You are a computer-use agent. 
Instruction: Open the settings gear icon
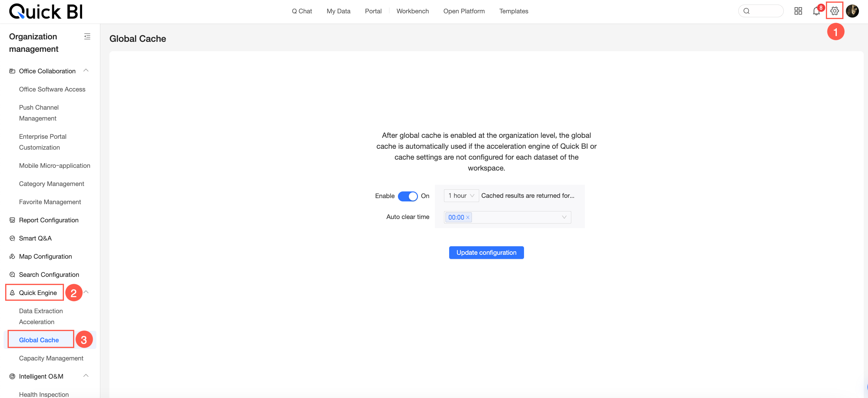click(x=834, y=11)
